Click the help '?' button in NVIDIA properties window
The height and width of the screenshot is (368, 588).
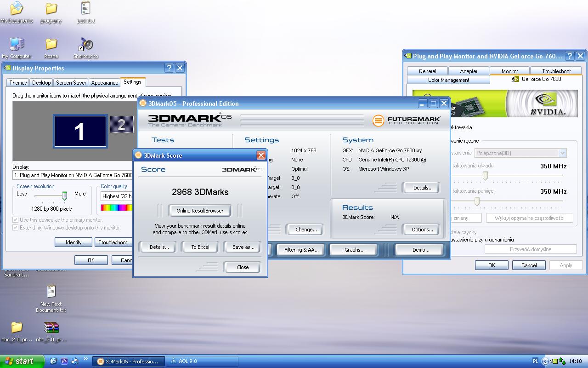click(x=570, y=56)
